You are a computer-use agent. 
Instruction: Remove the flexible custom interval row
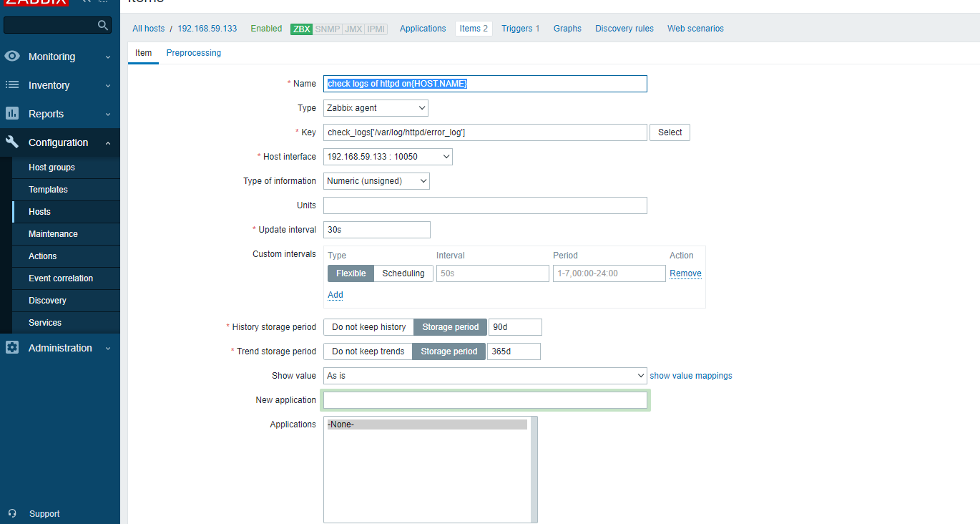click(685, 273)
